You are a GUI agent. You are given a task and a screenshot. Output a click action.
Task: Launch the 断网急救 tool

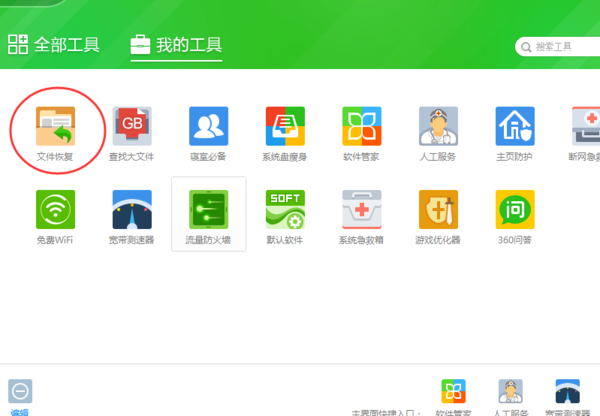click(586, 126)
